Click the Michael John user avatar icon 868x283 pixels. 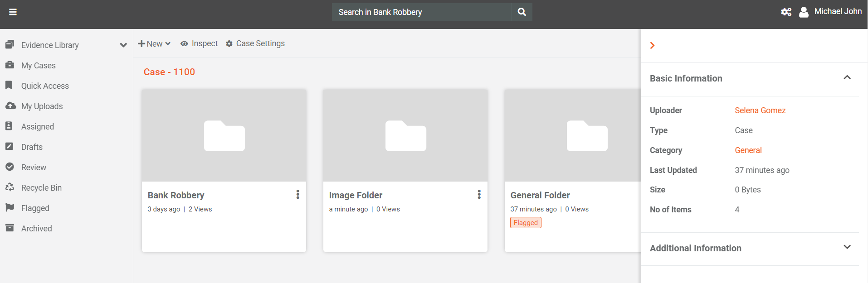click(x=804, y=12)
